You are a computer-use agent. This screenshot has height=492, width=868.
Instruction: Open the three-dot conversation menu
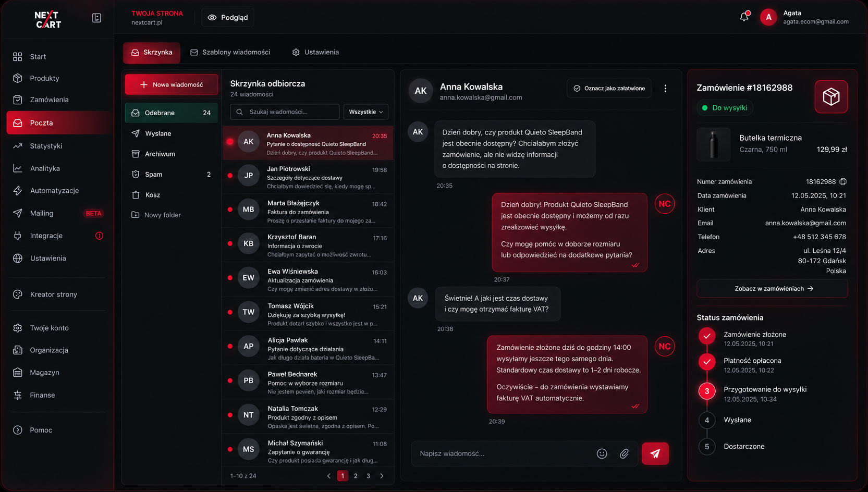click(x=665, y=89)
